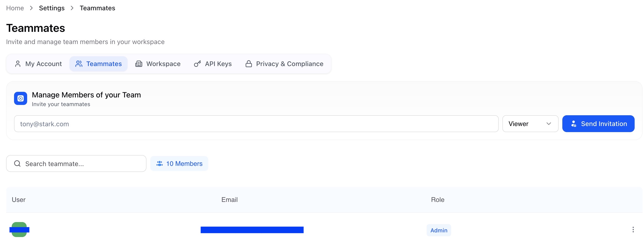Click the key icon beside API Keys
The image size is (644, 245).
[197, 64]
